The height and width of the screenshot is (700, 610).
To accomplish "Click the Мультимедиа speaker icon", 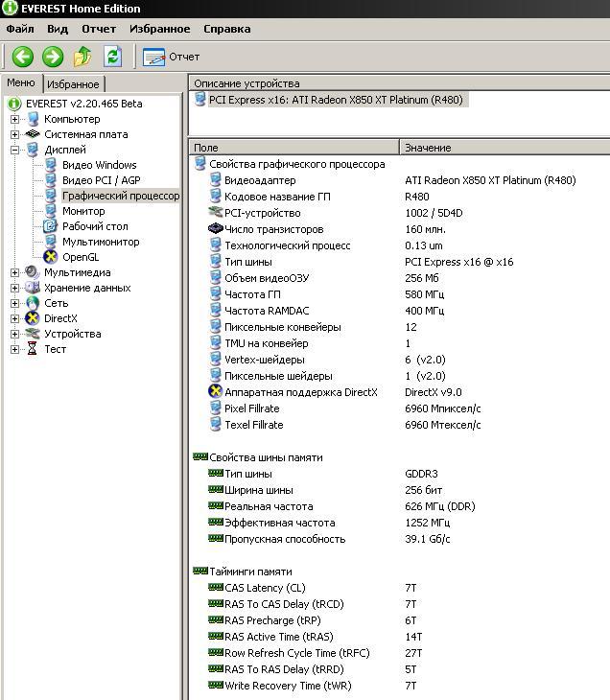I will coord(33,272).
